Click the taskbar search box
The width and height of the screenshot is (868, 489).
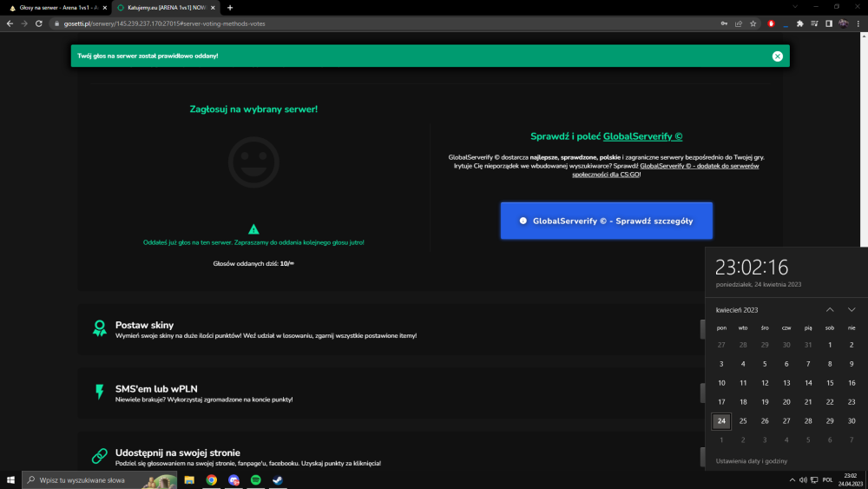coord(100,480)
